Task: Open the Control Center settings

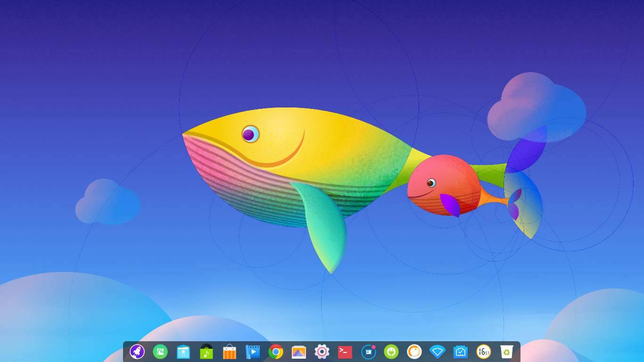Action: (x=322, y=352)
